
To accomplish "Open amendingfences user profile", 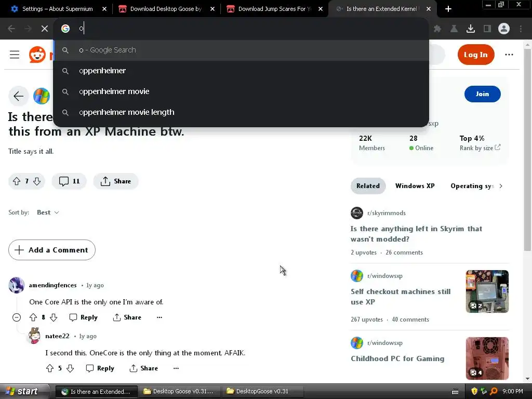I will [x=53, y=285].
